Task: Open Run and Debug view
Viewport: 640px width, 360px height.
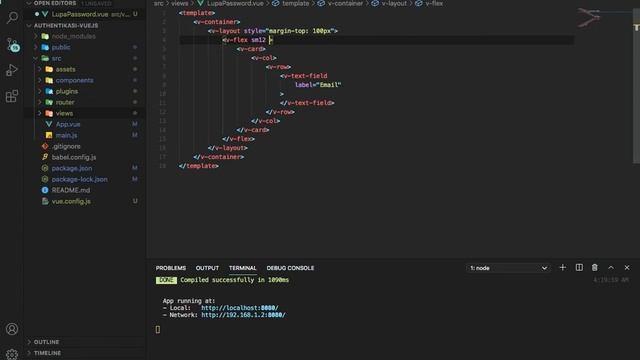Action: pyautogui.click(x=12, y=70)
